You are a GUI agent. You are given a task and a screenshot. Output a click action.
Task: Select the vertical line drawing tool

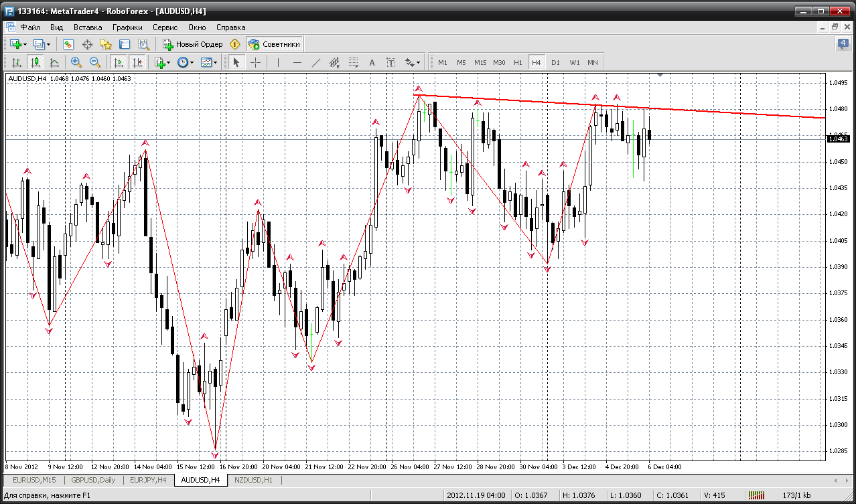coord(277,62)
